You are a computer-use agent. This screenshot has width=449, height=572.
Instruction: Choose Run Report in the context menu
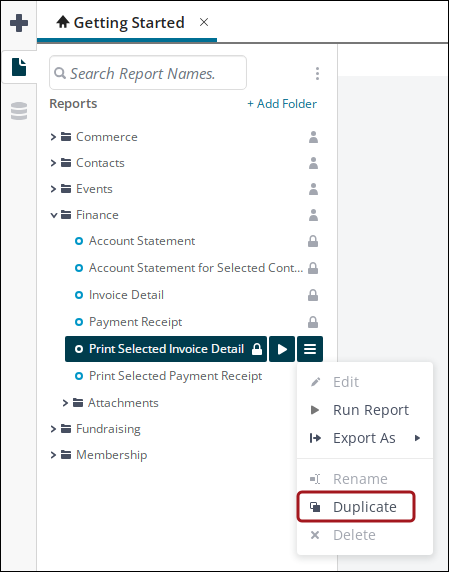(x=365, y=410)
